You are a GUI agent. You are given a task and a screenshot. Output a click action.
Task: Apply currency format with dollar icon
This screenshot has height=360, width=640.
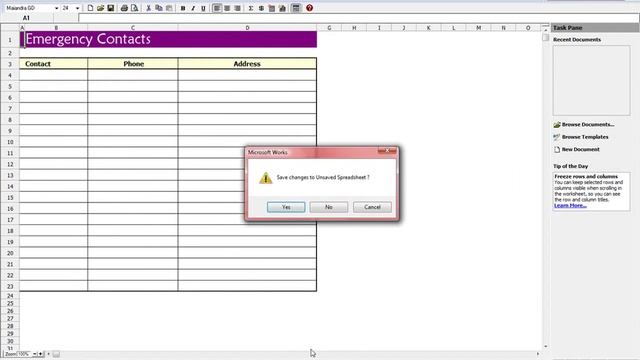[x=261, y=8]
